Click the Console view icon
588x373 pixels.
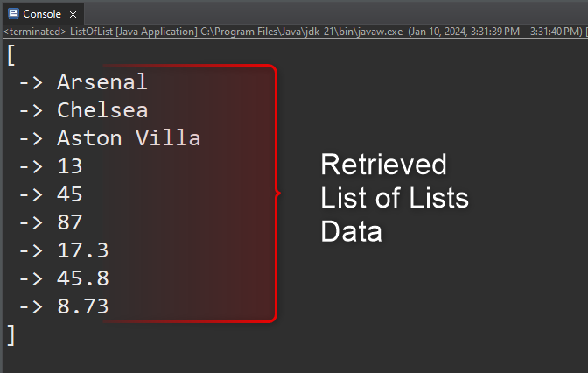pos(13,14)
